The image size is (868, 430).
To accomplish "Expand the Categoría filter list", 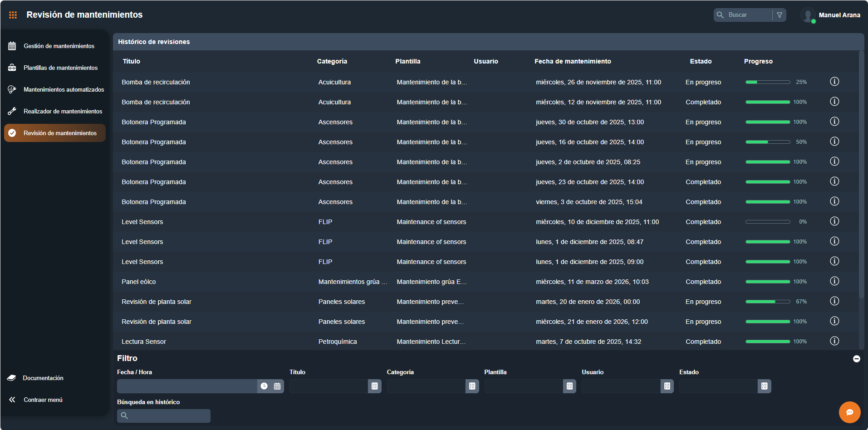I will (472, 386).
